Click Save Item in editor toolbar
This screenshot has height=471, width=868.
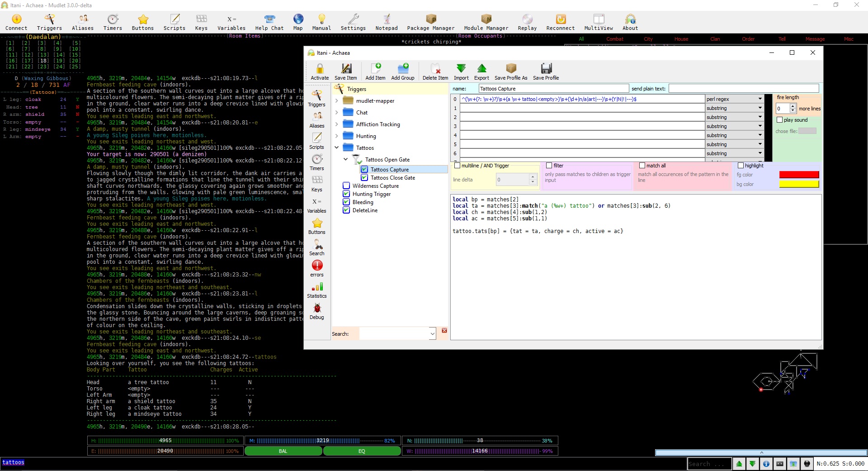pos(346,71)
